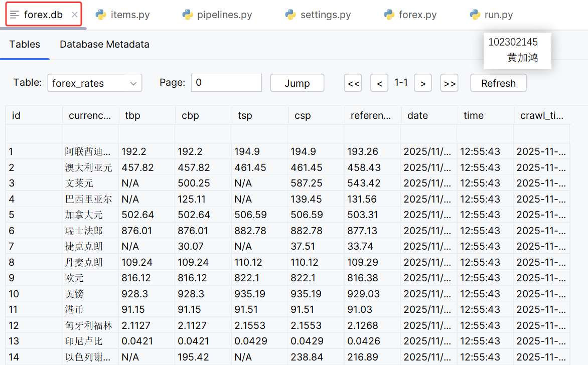
Task: Click the cbp column header
Action: click(204, 115)
